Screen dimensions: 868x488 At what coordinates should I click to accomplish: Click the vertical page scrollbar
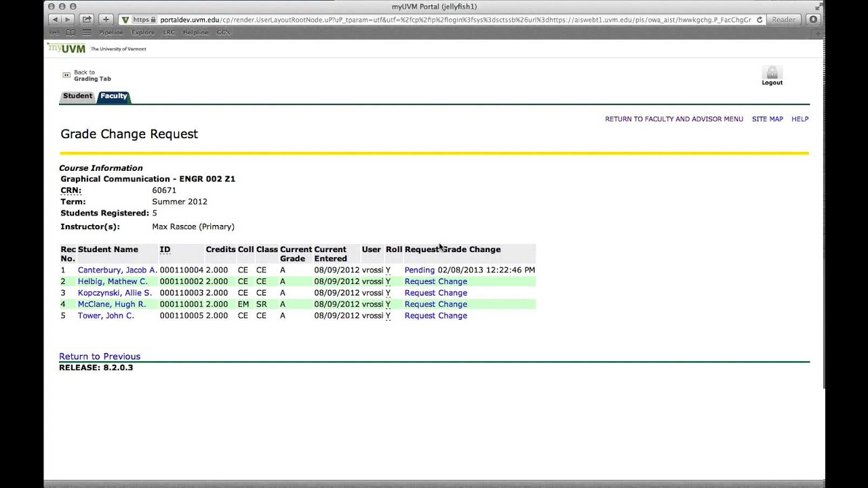tap(824, 213)
